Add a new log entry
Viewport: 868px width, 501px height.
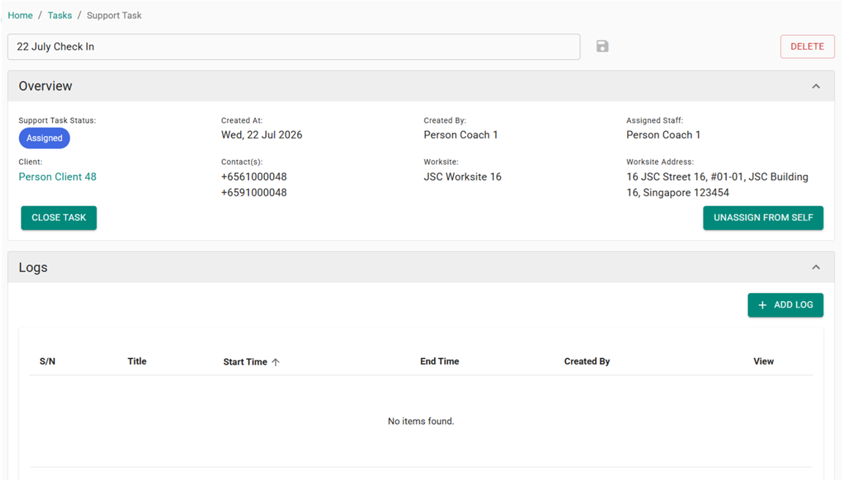785,305
